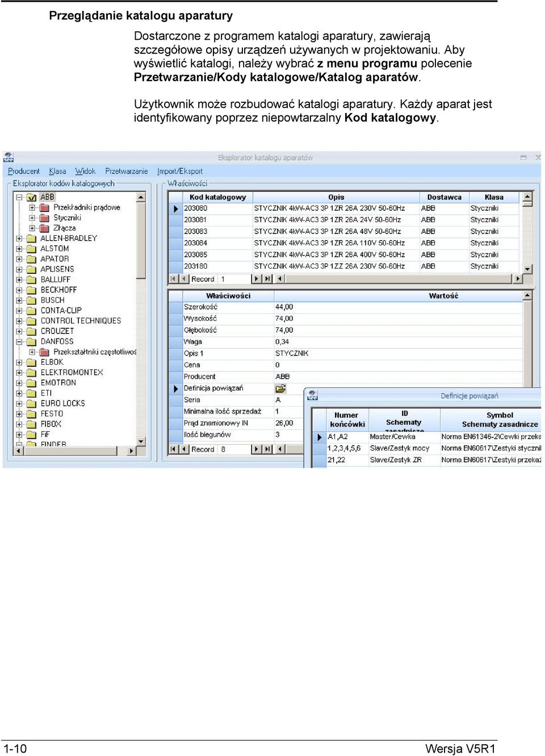Open Definicja powiązań folder icon
This screenshot has height=756, width=545.
(x=280, y=389)
